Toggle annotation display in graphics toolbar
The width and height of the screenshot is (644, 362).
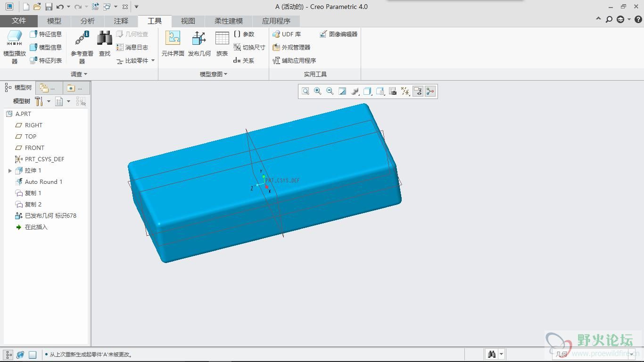point(418,91)
